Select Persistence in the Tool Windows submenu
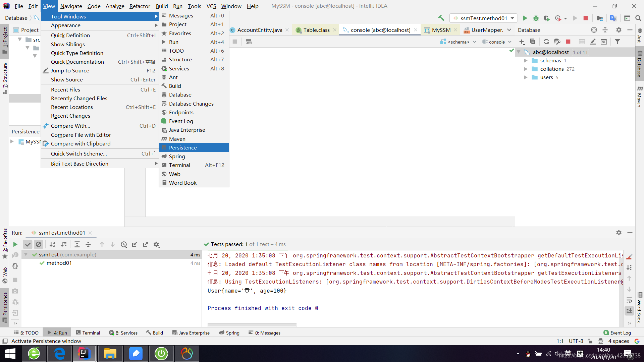The image size is (644, 362). point(194,147)
